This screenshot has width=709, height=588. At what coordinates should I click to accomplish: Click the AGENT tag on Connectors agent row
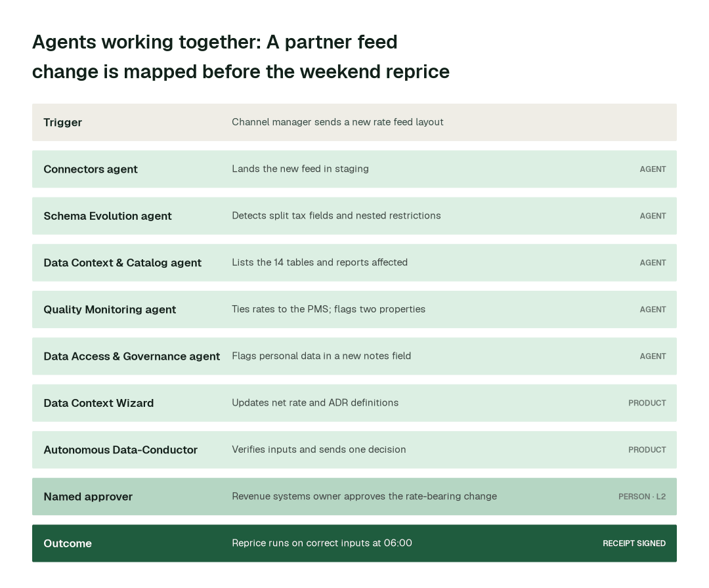click(x=653, y=169)
